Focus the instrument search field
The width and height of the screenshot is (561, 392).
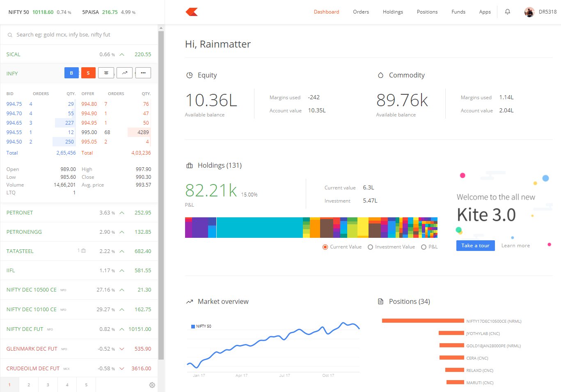(79, 35)
